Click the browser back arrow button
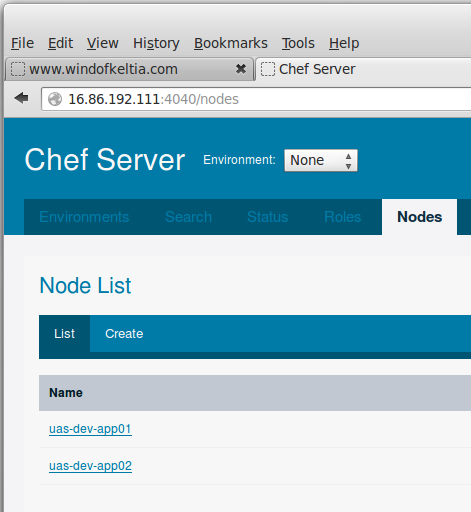Screen dimensions: 471x512 [22, 98]
